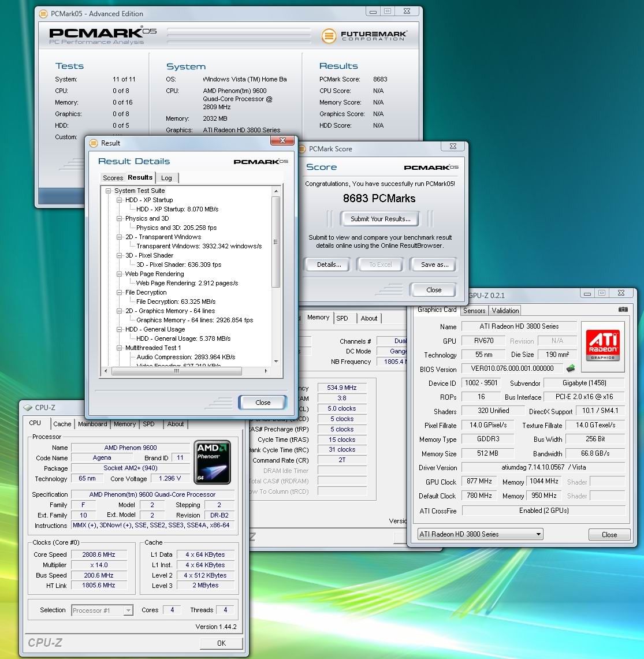Click the GPU Clock 877 MHz field
This screenshot has width=644, height=659.
(479, 481)
